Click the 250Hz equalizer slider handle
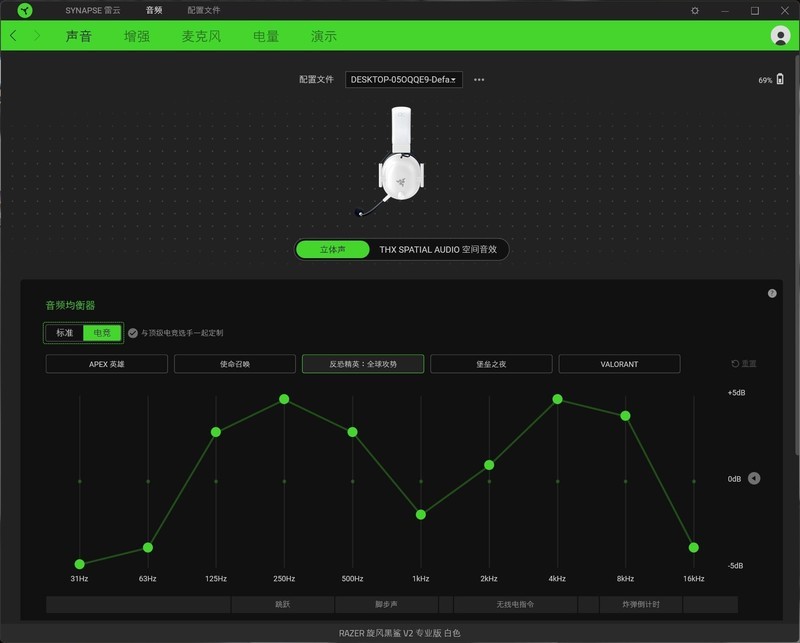Viewport: 800px width, 643px height. [284, 399]
